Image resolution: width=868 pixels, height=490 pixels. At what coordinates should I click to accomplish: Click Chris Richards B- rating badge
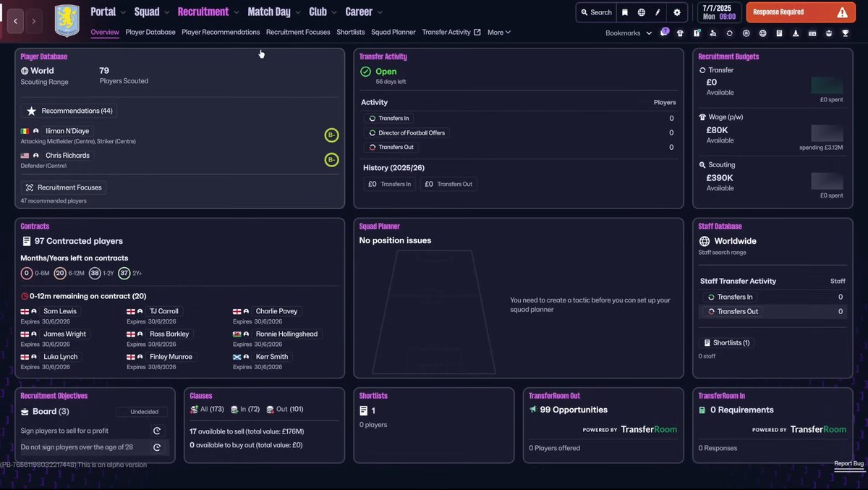331,159
